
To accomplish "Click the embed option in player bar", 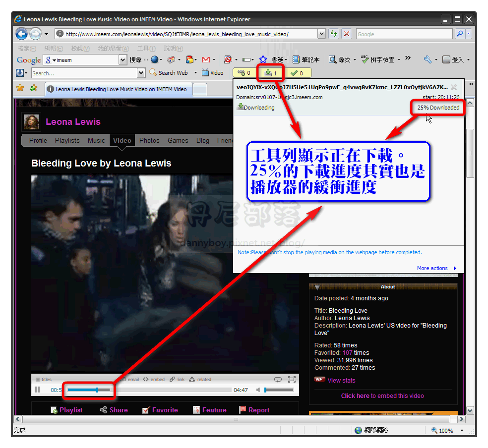I will click(154, 379).
